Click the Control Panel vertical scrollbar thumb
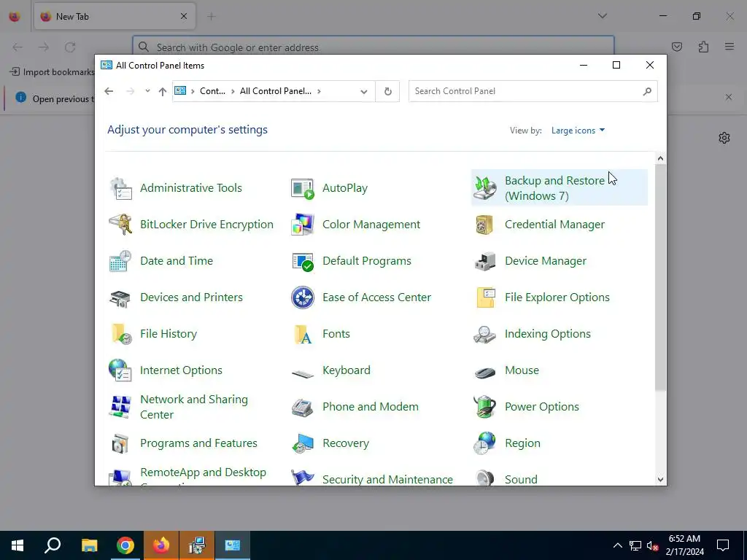 [x=660, y=278]
